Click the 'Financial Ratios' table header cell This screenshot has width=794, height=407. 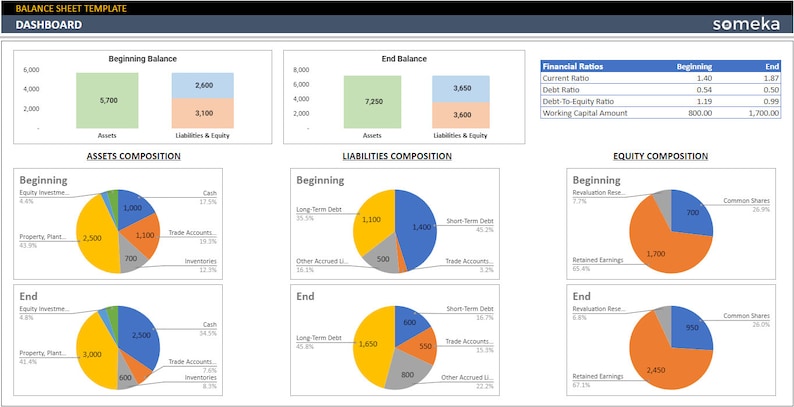pyautogui.click(x=573, y=66)
